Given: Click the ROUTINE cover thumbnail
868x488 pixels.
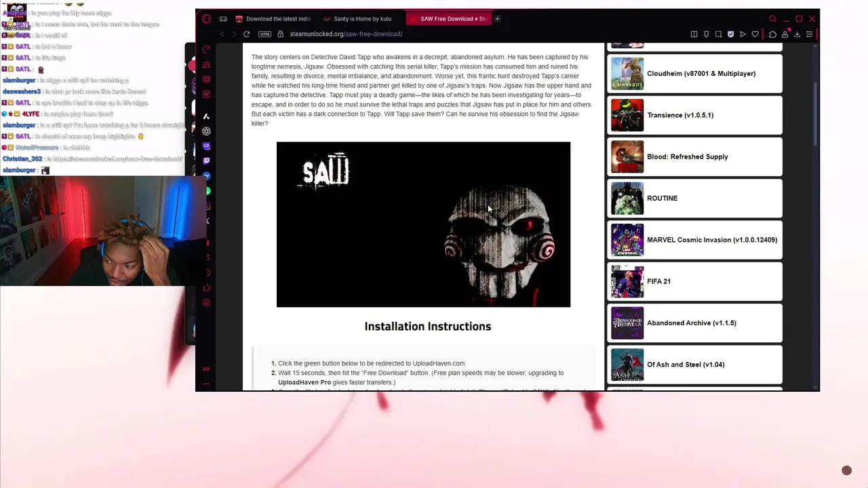Looking at the screenshot, I should tap(627, 199).
